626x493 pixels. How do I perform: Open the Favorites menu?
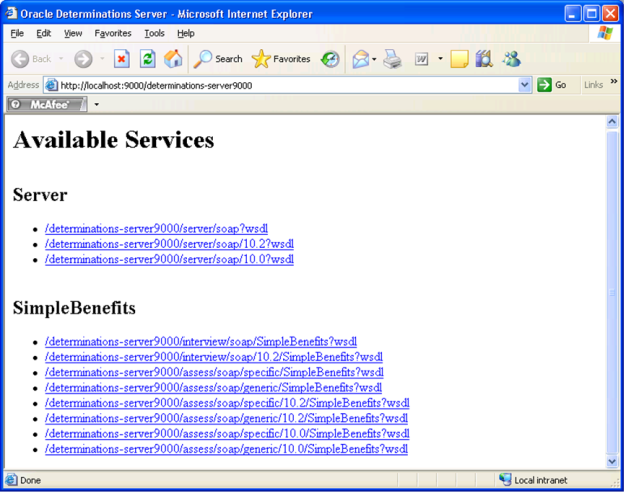coord(113,33)
